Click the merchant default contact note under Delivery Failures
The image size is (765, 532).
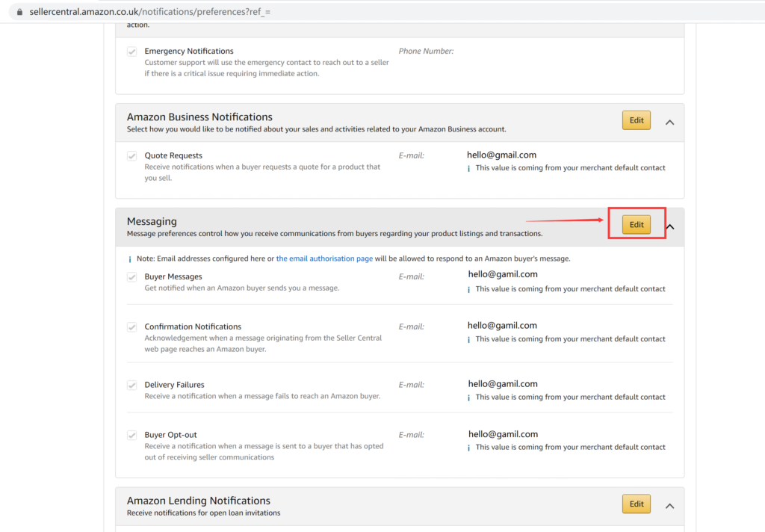pyautogui.click(x=570, y=398)
